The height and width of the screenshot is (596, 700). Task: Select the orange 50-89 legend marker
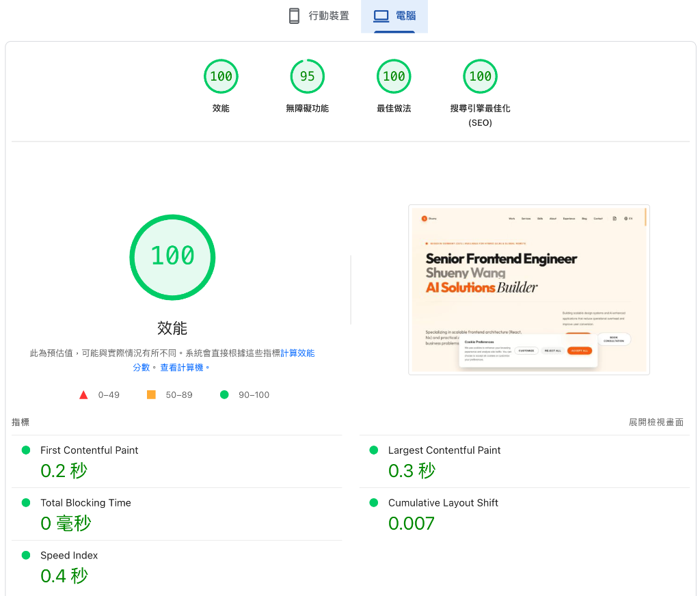(151, 394)
